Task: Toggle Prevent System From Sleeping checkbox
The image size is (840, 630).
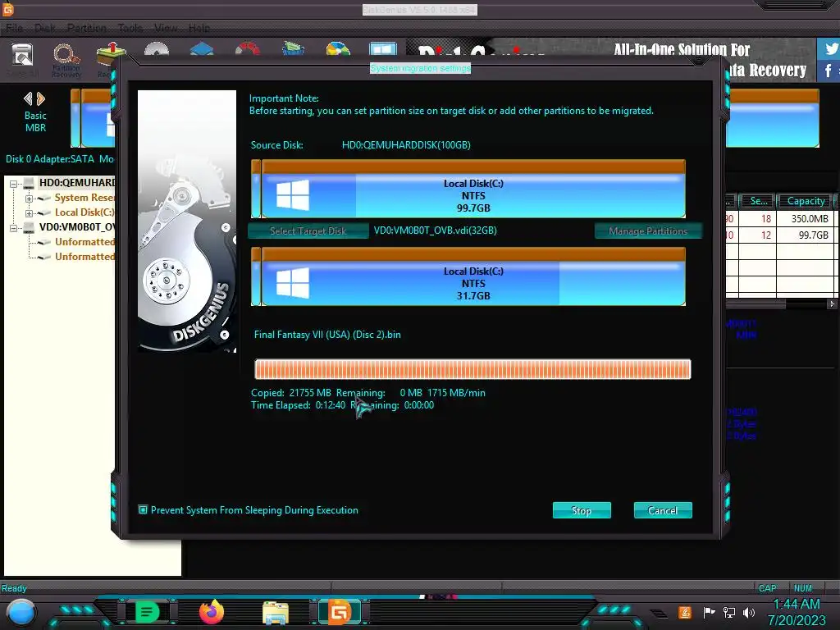Action: (x=143, y=509)
